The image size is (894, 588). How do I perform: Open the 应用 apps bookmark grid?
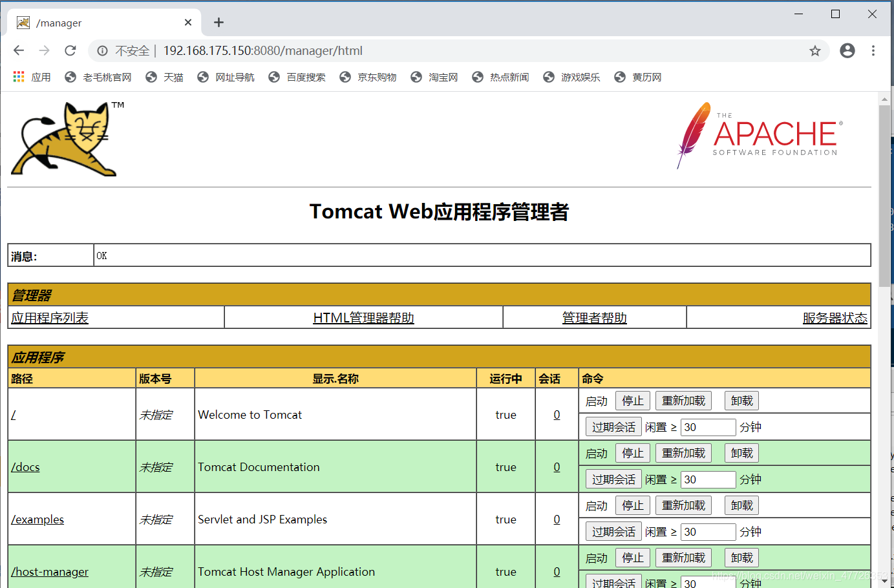(32, 77)
